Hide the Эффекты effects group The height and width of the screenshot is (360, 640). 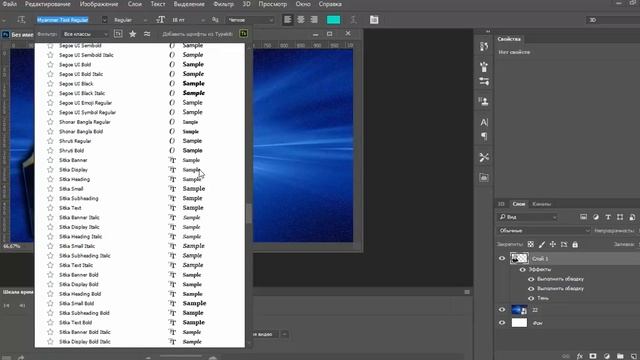click(x=522, y=269)
